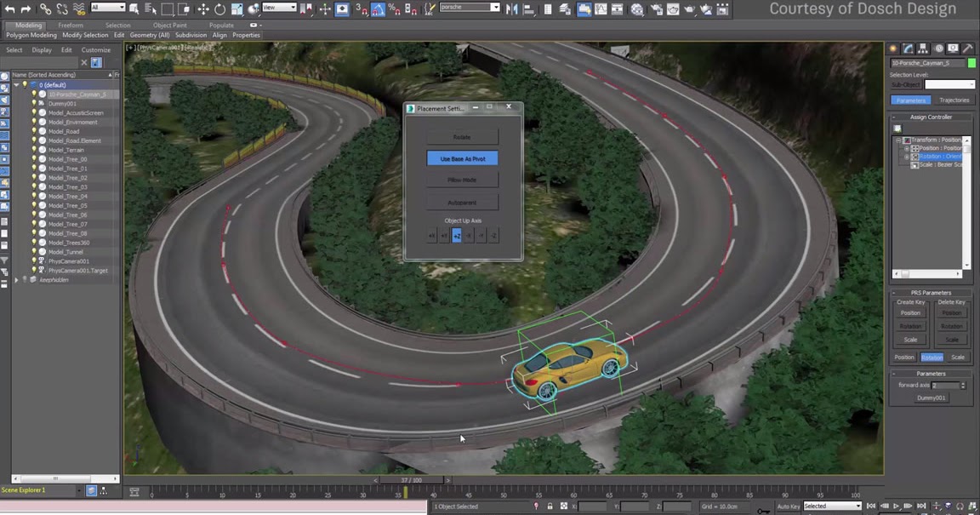The height and width of the screenshot is (515, 980).
Task: Activate the Select and Move tool
Action: point(204,9)
